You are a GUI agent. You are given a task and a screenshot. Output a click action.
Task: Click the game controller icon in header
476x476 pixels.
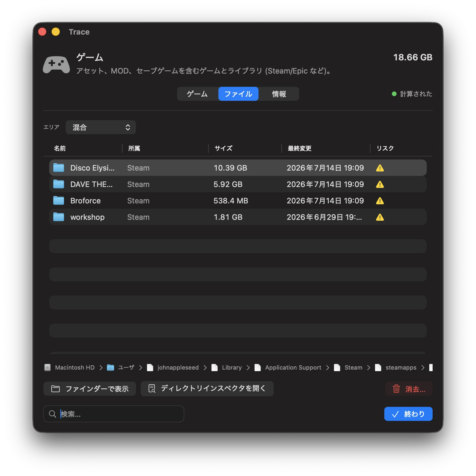click(56, 64)
